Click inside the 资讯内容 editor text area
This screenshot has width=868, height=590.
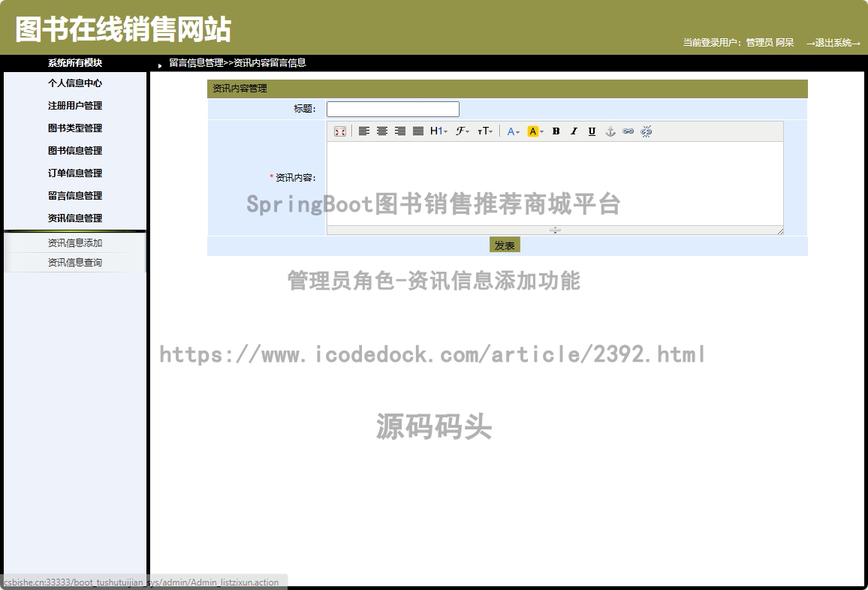click(x=555, y=183)
